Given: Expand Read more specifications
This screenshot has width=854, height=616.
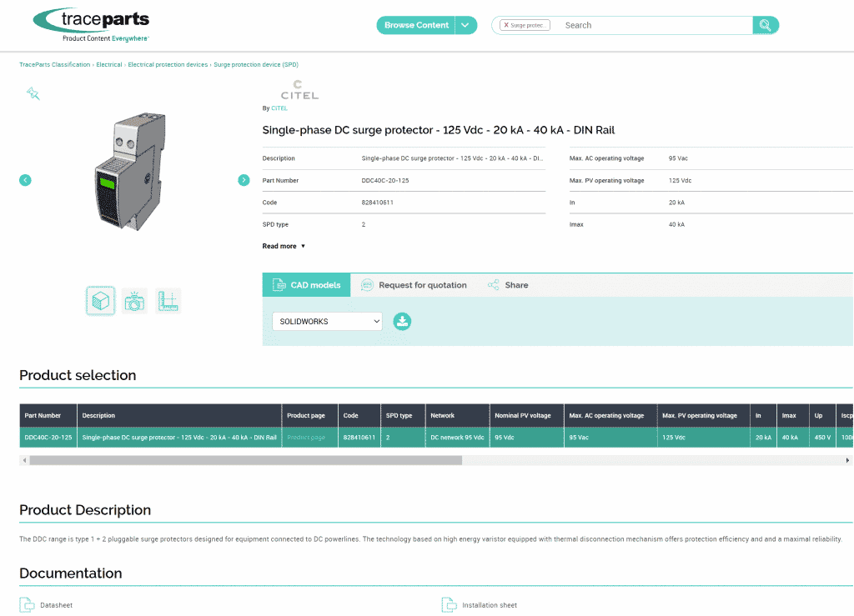Looking at the screenshot, I should tap(284, 247).
